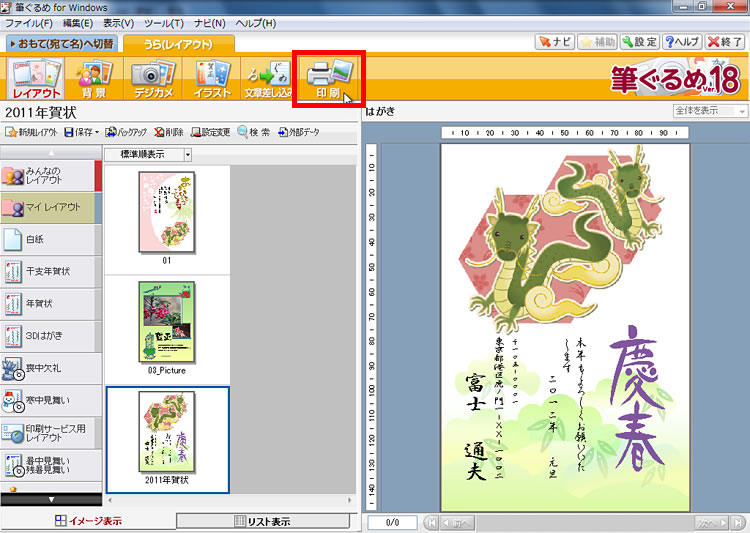The width and height of the screenshot is (750, 533).
Task: Open the ツール(T) menu
Action: click(164, 23)
